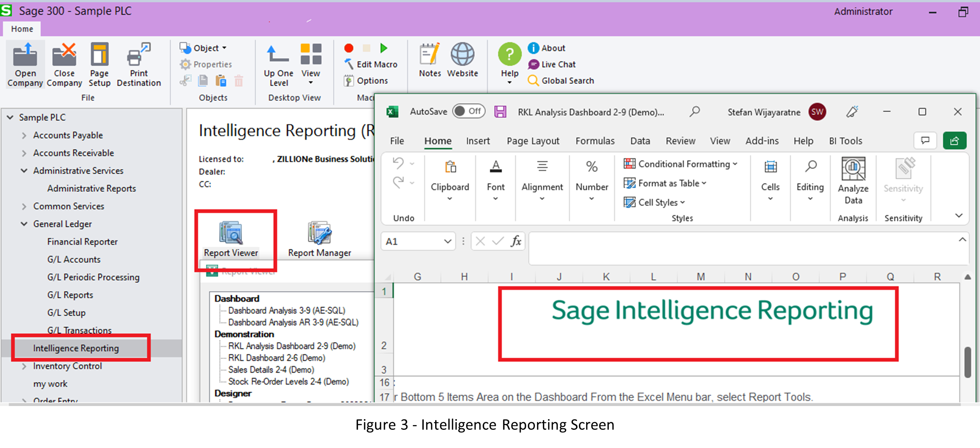Open Excel Comments pane icon

point(925,141)
